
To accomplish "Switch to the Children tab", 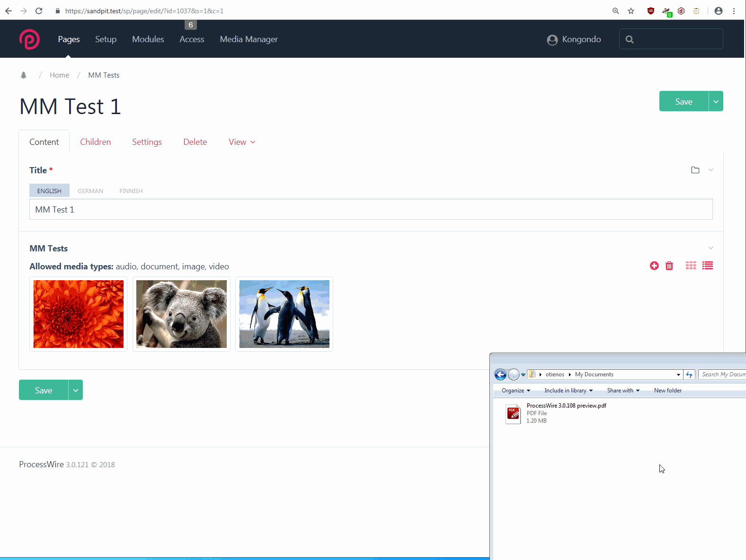I will pyautogui.click(x=95, y=142).
